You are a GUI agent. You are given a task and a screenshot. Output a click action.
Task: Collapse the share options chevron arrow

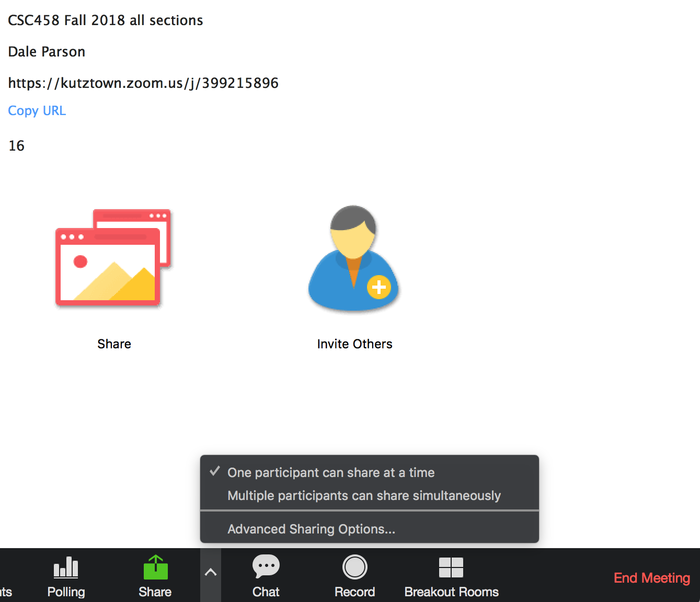pyautogui.click(x=211, y=572)
